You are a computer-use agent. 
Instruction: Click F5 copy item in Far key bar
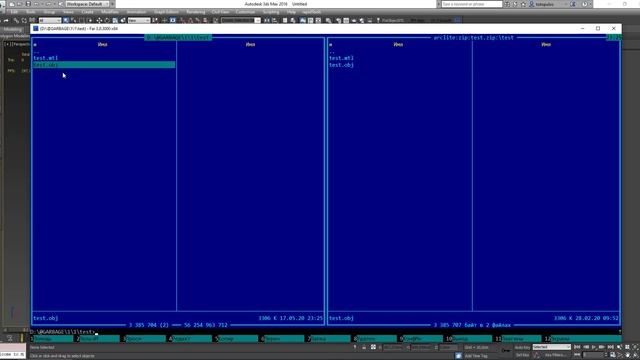pyautogui.click(x=236, y=339)
